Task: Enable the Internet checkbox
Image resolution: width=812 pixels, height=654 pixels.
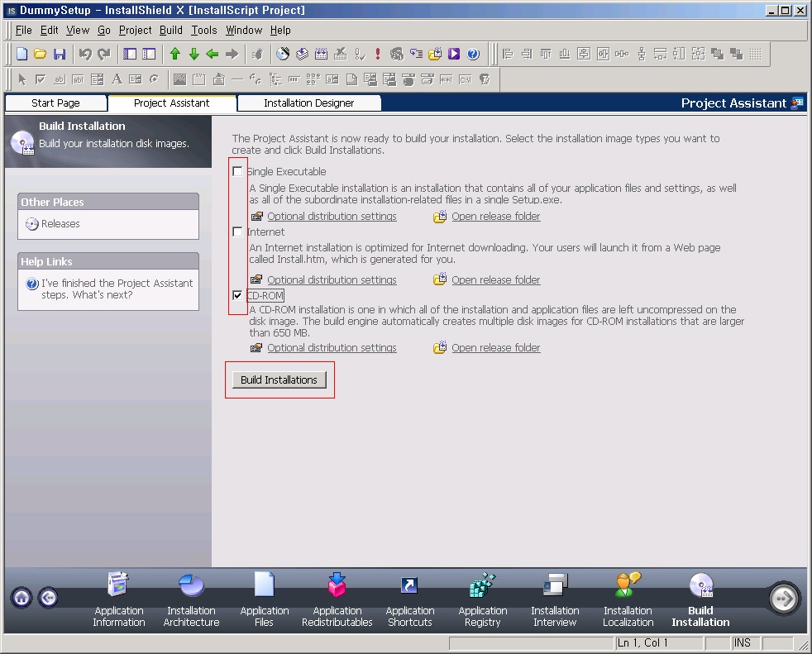Action: pyautogui.click(x=237, y=232)
